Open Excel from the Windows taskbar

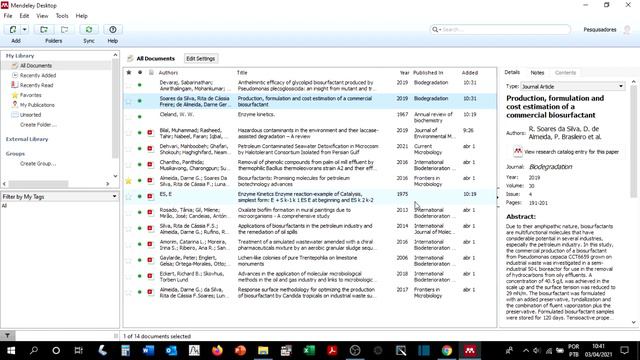[x=309, y=351]
